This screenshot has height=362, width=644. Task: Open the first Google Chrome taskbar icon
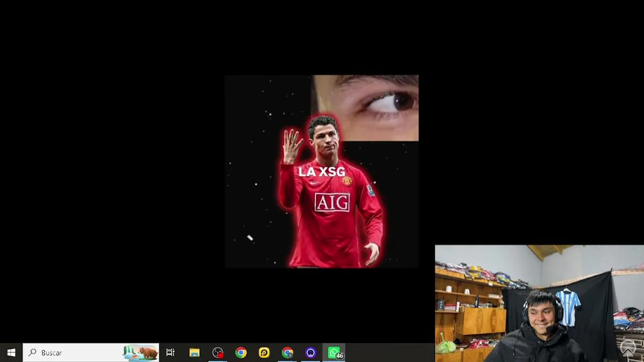241,352
